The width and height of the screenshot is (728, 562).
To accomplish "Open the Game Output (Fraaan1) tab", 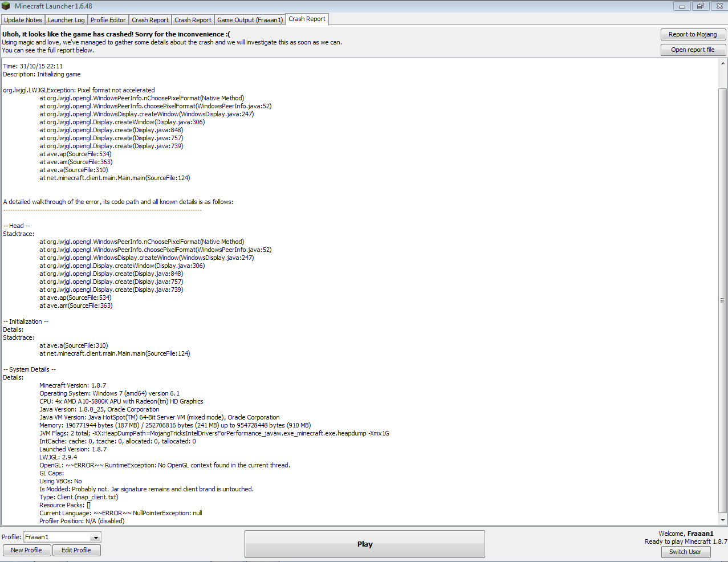I will click(x=250, y=20).
